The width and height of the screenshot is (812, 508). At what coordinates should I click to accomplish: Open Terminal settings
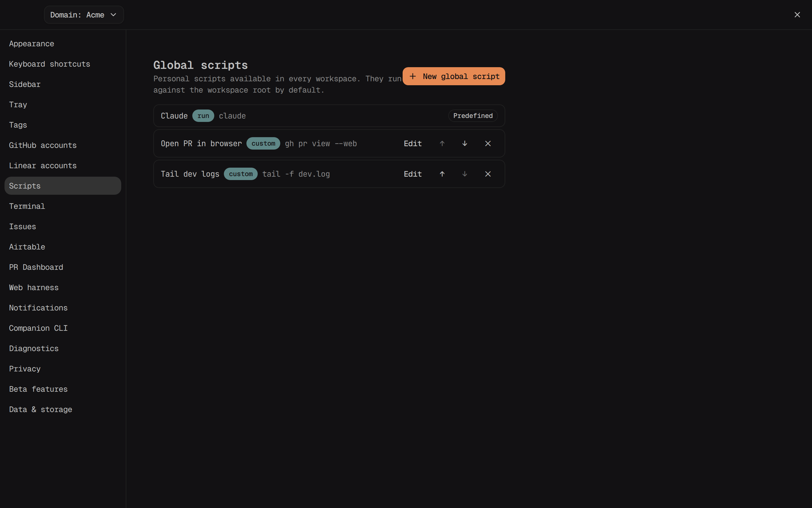63,206
